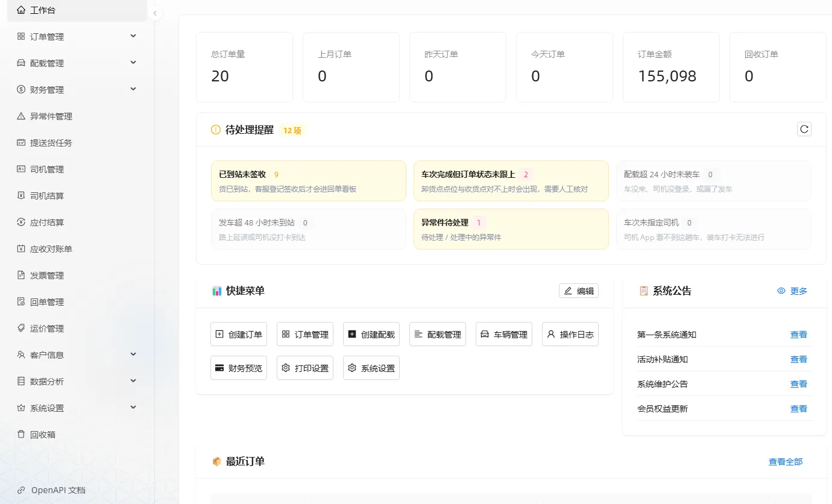This screenshot has width=832, height=504.
Task: Open the 回收箱 sidebar entry
Action: point(77,434)
